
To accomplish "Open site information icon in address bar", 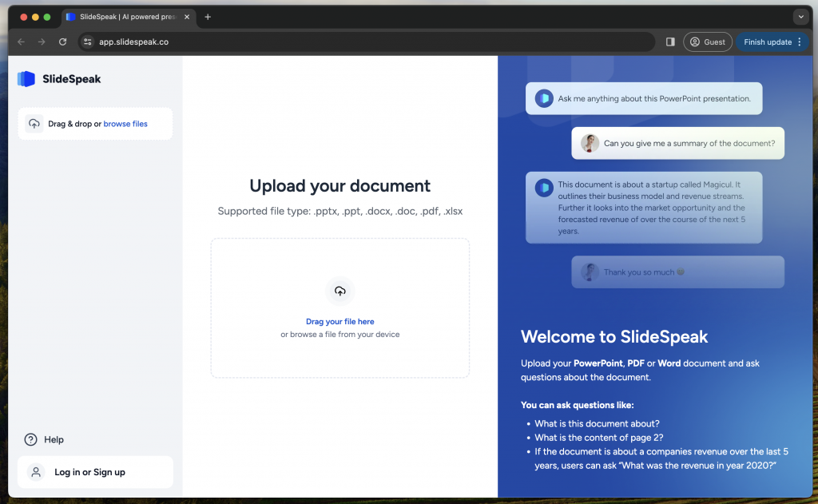I will tap(88, 42).
